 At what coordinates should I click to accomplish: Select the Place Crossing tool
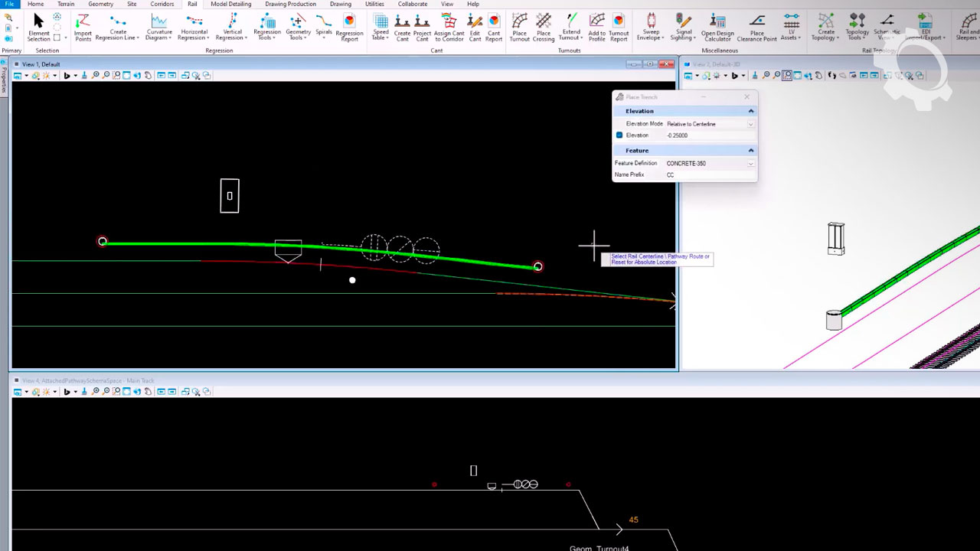[544, 27]
